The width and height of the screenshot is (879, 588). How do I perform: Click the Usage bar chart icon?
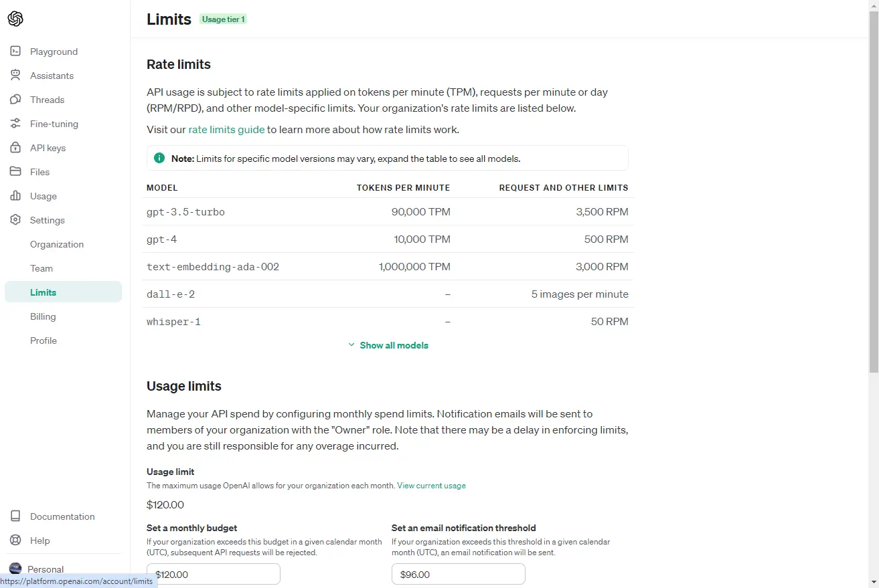coord(15,196)
